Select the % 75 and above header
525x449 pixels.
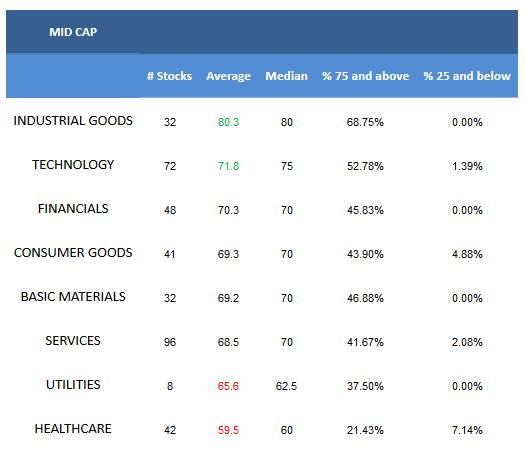coord(365,76)
